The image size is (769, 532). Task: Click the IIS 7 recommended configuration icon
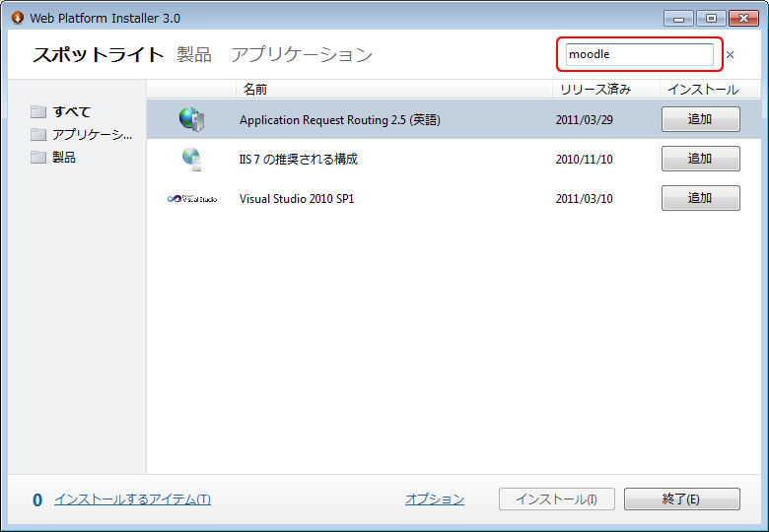[191, 159]
